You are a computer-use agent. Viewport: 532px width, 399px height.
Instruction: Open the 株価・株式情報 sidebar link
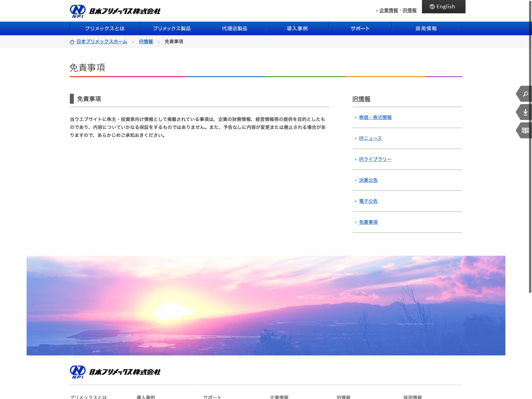click(x=375, y=117)
